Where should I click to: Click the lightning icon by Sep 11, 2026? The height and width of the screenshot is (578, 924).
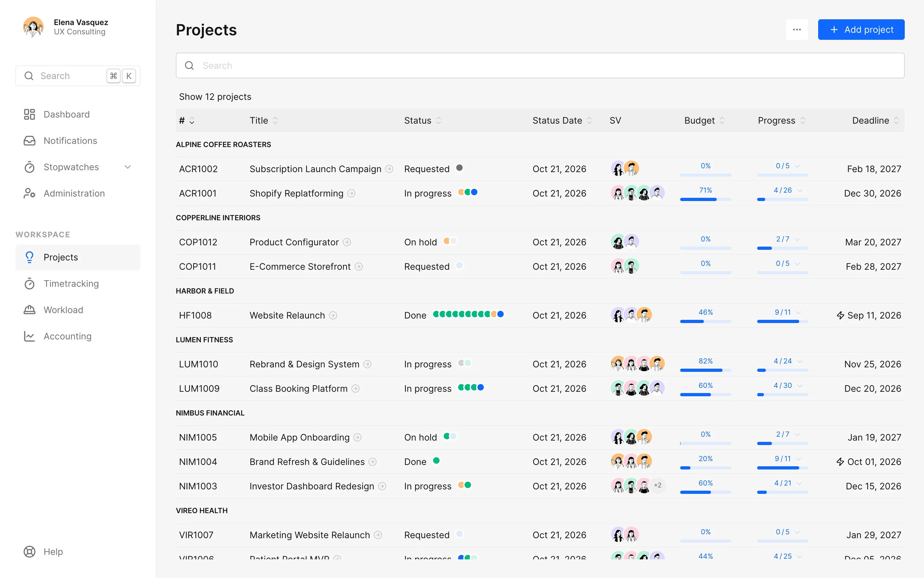(x=840, y=315)
